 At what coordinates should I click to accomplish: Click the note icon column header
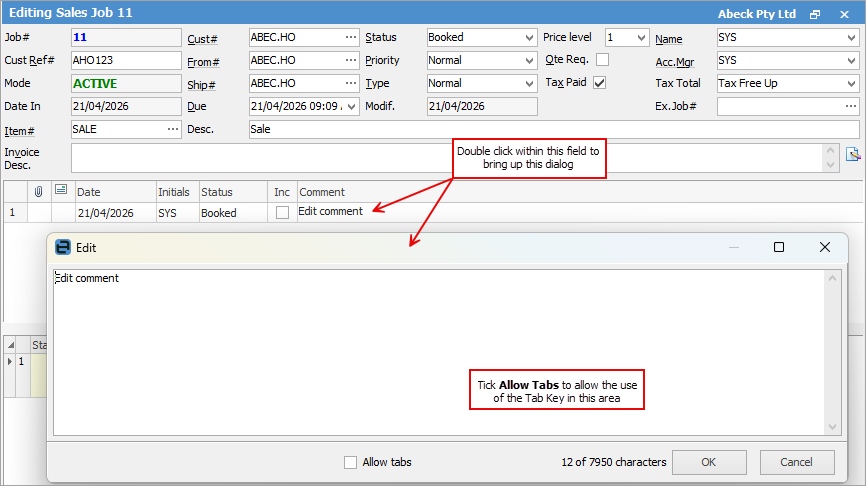point(61,190)
